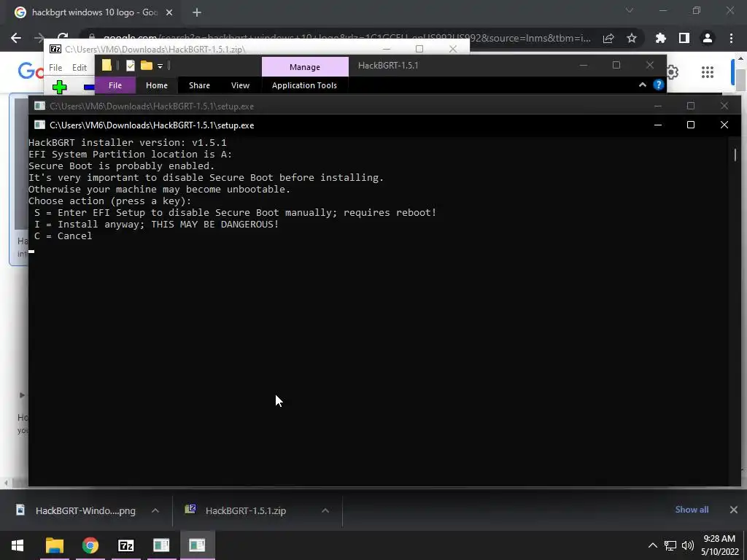Open the Edit menu in 7-Zip window
This screenshot has width=747, height=560.
(79, 68)
